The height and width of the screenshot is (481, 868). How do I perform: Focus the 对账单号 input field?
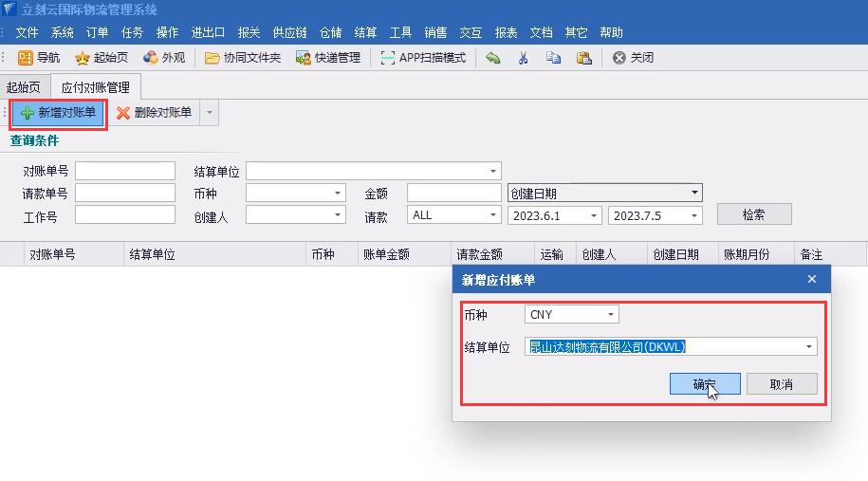click(125, 171)
